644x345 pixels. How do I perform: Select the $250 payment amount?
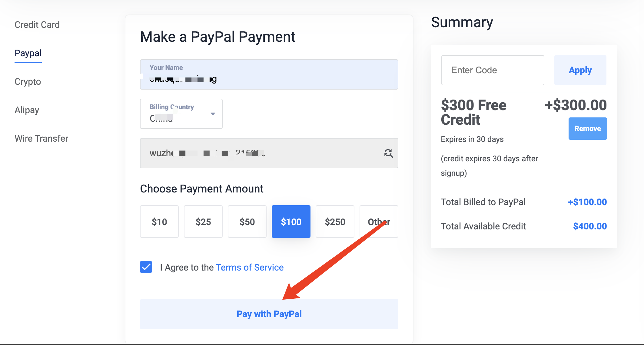pyautogui.click(x=335, y=222)
